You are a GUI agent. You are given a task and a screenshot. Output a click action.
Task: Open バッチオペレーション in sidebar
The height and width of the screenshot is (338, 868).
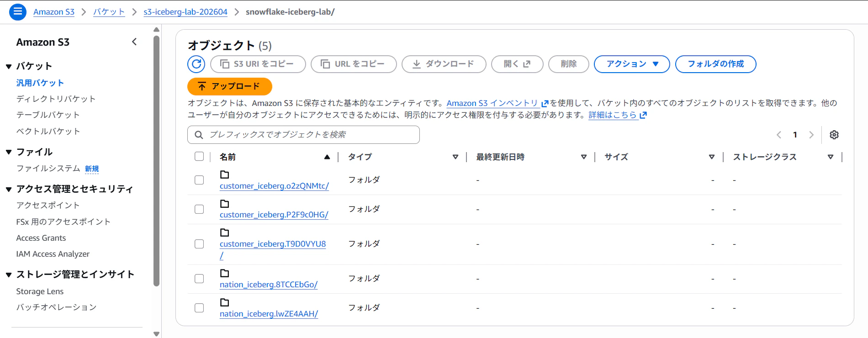56,307
